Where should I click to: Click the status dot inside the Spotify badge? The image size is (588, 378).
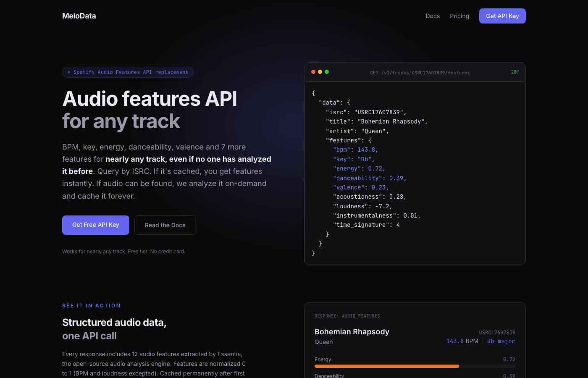click(69, 72)
